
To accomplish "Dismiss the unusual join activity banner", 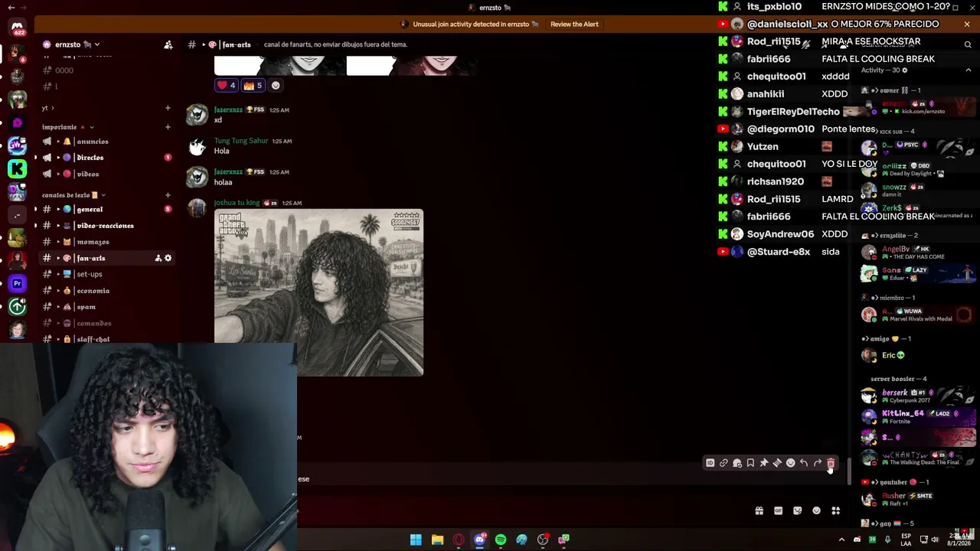I will coord(967,24).
